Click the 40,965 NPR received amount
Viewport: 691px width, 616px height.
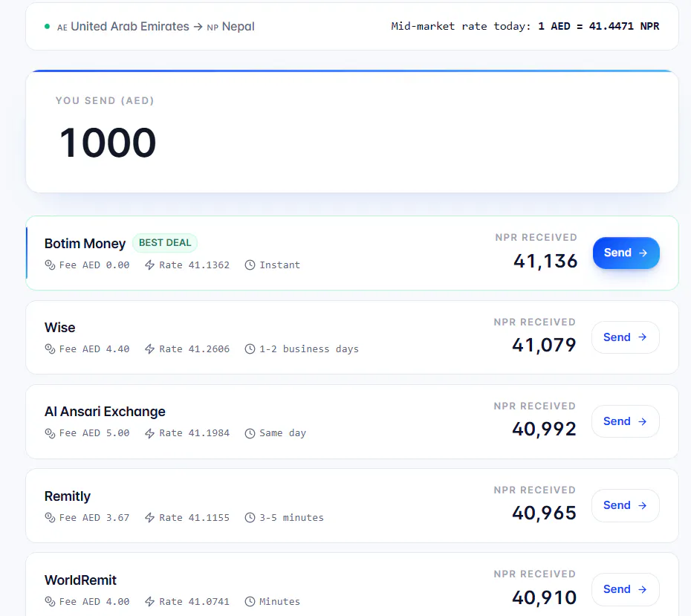pyautogui.click(x=544, y=513)
